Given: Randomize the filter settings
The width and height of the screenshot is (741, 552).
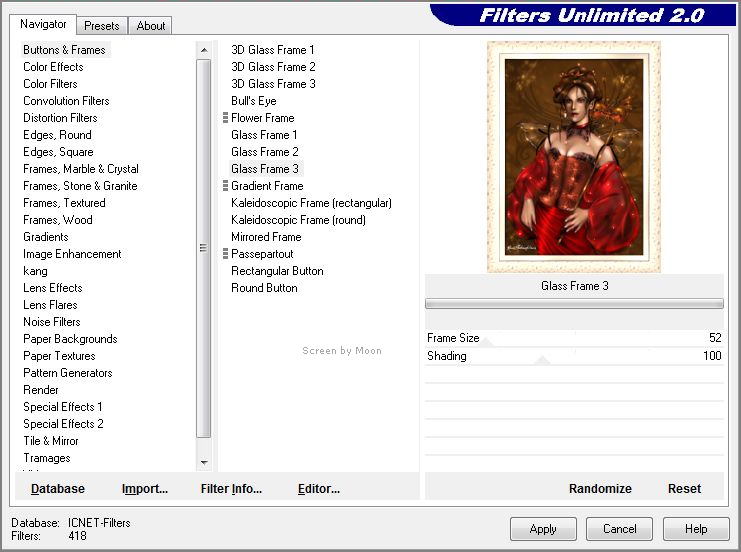Looking at the screenshot, I should (600, 489).
